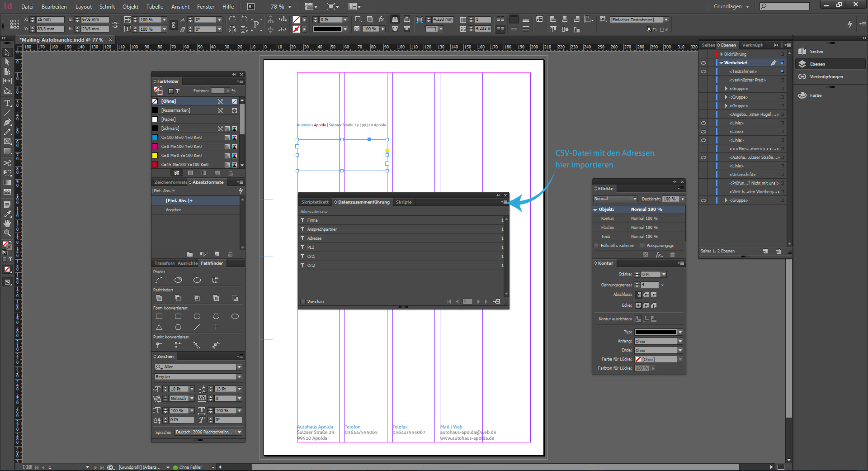The height and width of the screenshot is (471, 868).
Task: Choose the Zoom magnifier tool
Action: click(7, 233)
